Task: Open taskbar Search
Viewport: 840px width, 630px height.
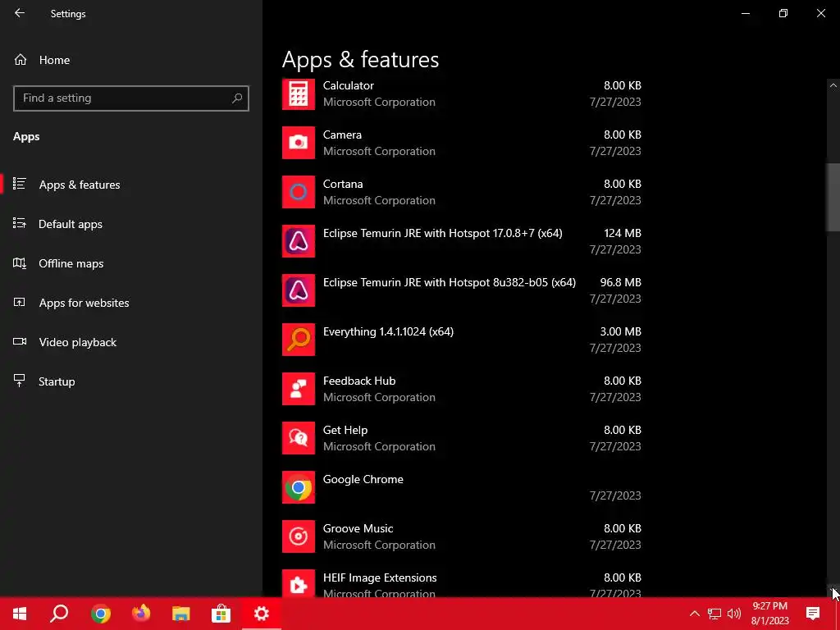Action: [x=59, y=614]
